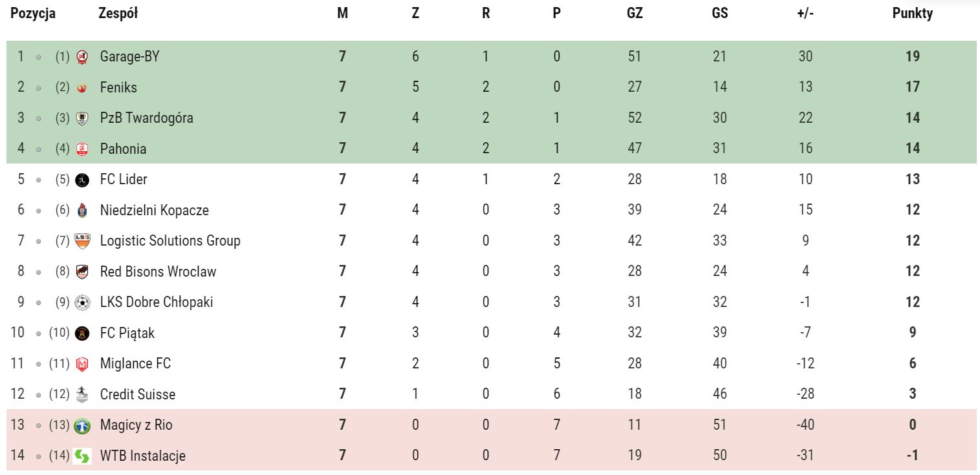Screen dimensions: 980x475
Task: Click the LKS Dobre Chłopaki ball logo
Action: click(82, 302)
